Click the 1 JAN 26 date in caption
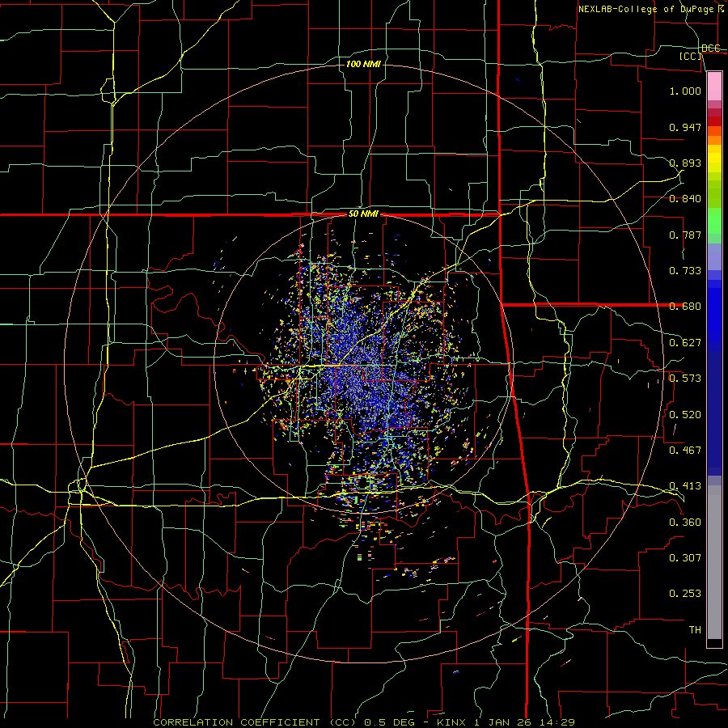The height and width of the screenshot is (728, 728). pyautogui.click(x=504, y=722)
